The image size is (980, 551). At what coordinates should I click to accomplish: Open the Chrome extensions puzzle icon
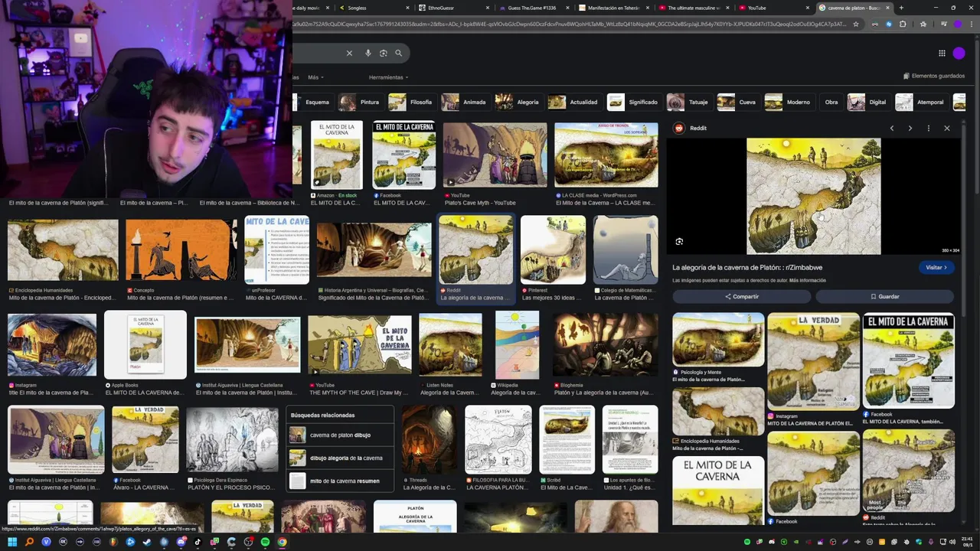[x=903, y=24]
